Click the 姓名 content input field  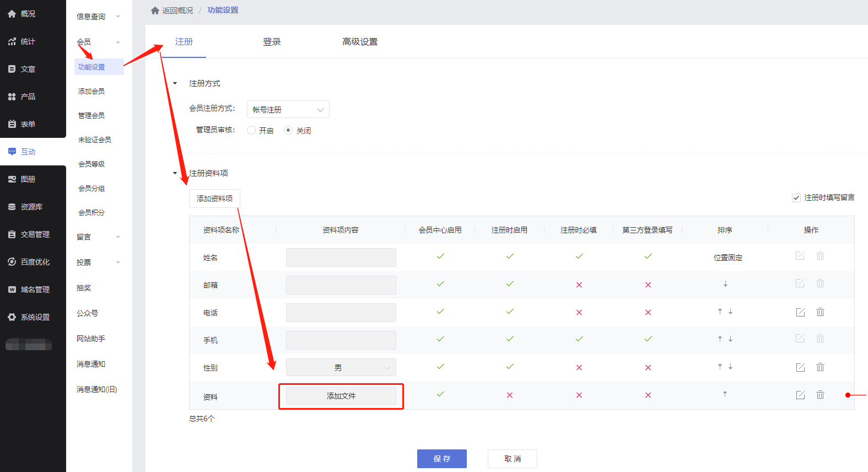click(x=341, y=258)
